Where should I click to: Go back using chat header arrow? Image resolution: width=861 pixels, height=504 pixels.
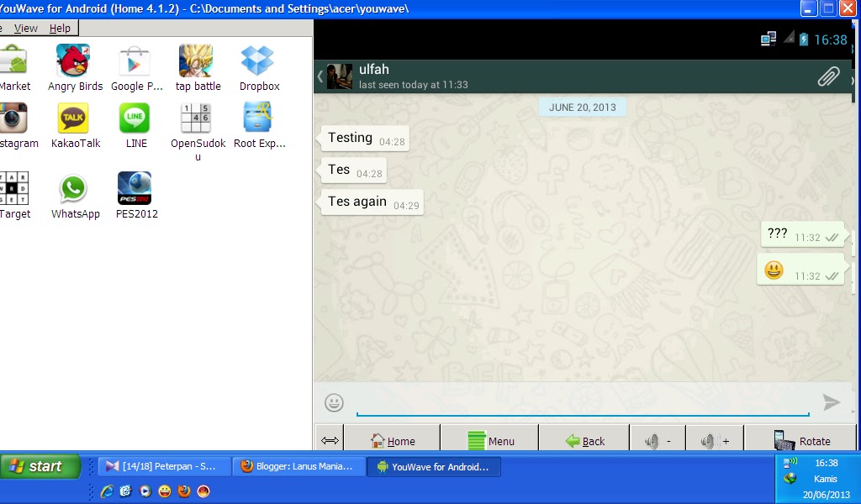(320, 76)
